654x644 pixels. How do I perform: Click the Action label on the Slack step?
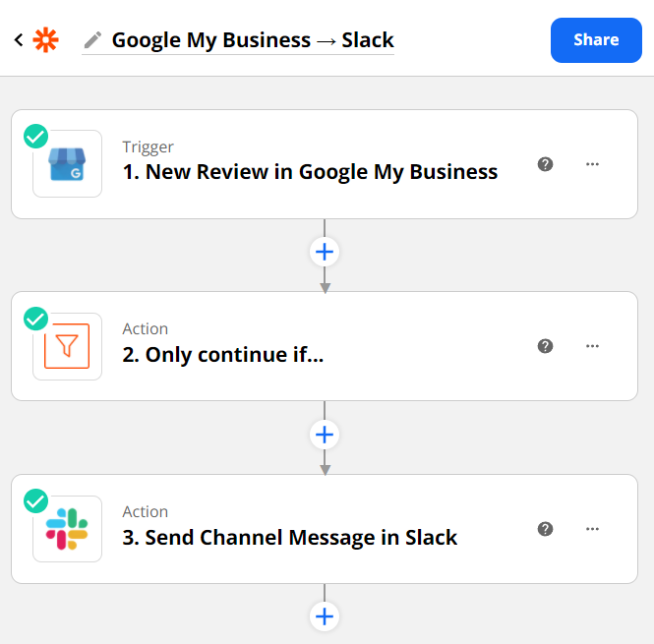point(146,512)
